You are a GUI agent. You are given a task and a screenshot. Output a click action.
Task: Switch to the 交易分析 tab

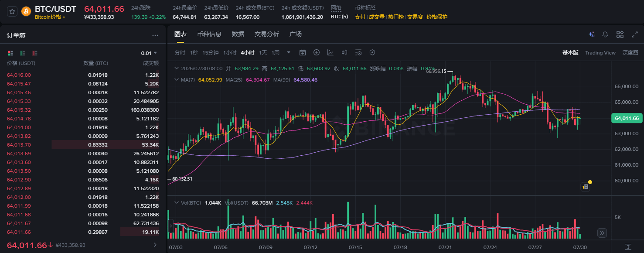tap(267, 34)
